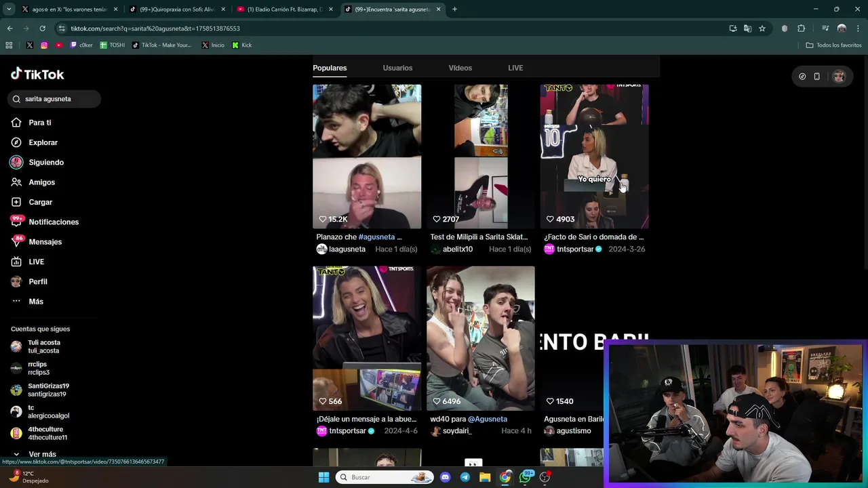Open the TOSHI bookmark

point(113,45)
